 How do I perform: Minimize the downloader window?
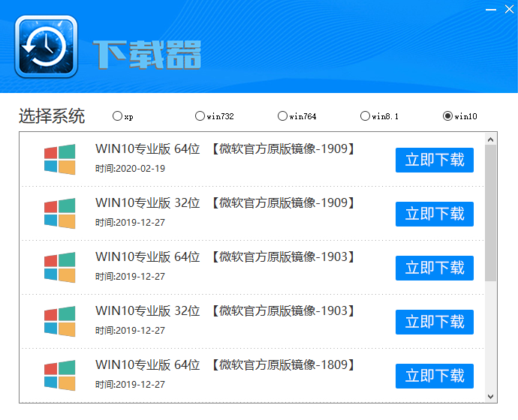[491, 10]
